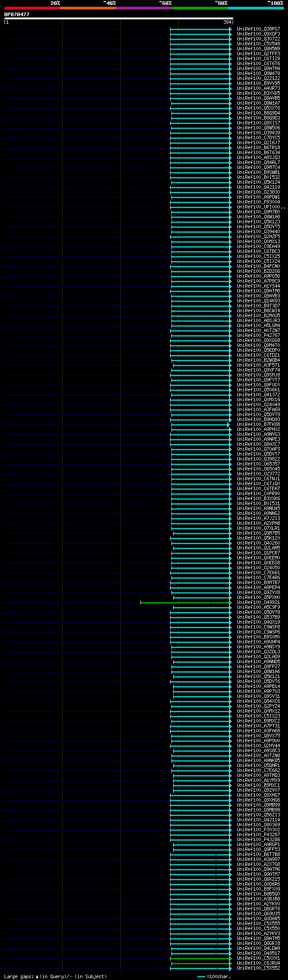Click label UniRef100_C9WSP8
Image resolution: width=288 pixels, height=980 pixels.
tap(258, 627)
